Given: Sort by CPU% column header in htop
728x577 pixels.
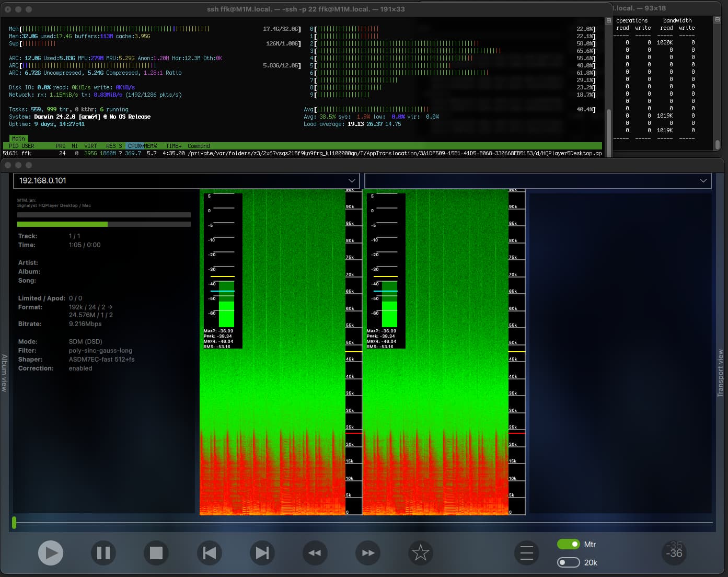Looking at the screenshot, I should tap(134, 146).
